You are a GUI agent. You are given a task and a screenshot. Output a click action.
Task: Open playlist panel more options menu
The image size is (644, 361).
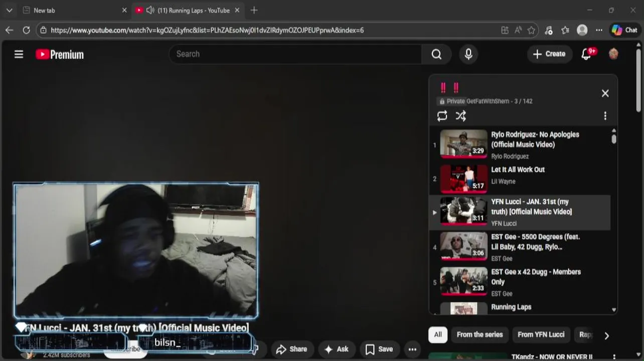pos(605,116)
